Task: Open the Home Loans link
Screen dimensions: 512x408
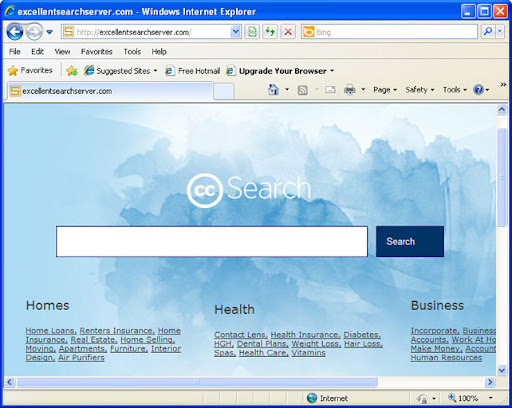Action: coord(51,331)
